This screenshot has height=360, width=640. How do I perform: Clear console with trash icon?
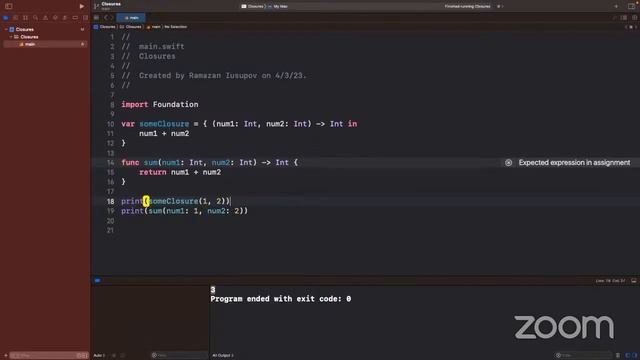click(x=618, y=356)
